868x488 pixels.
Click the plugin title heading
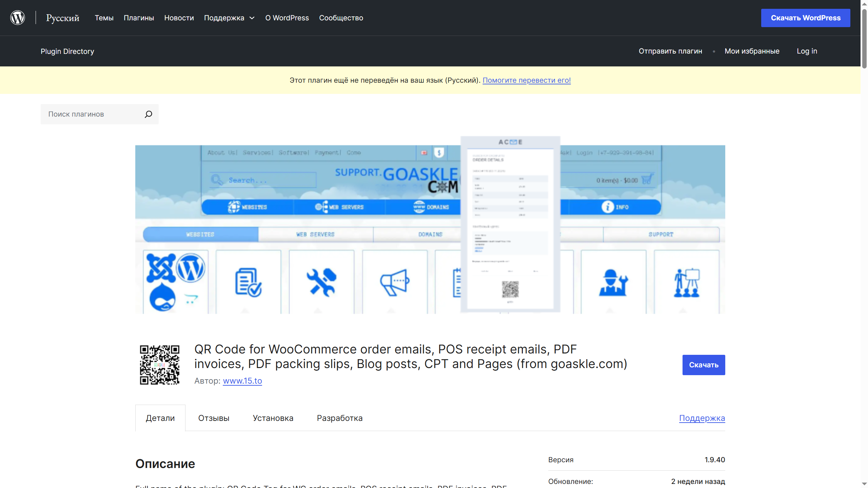411,357
